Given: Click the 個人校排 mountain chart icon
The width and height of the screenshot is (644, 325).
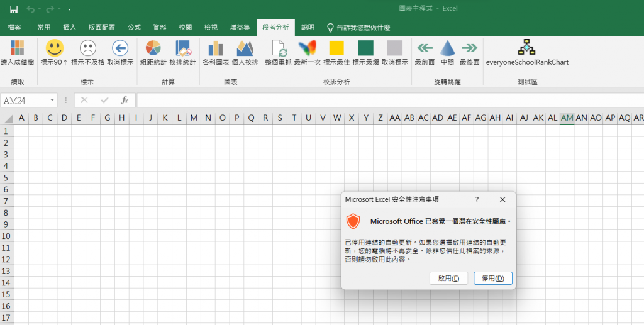Looking at the screenshot, I should point(245,48).
